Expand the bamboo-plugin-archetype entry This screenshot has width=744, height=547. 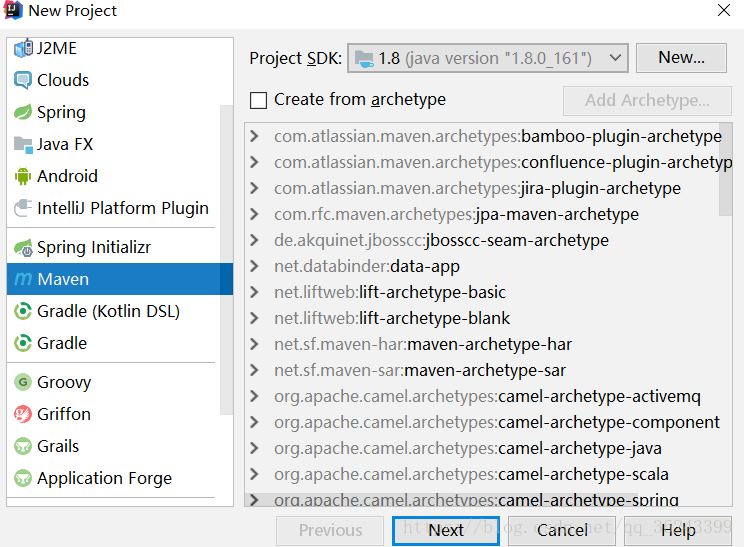point(255,137)
